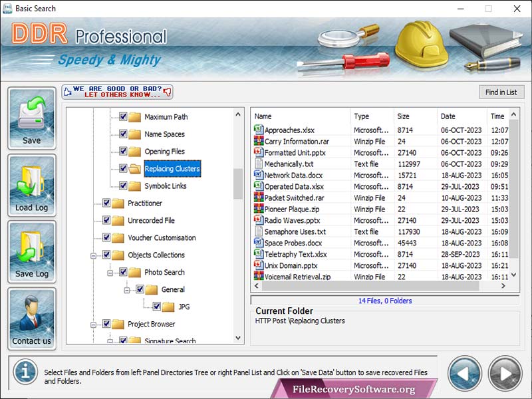Click the file list scroll left arrow
532x399 pixels.
click(257, 286)
